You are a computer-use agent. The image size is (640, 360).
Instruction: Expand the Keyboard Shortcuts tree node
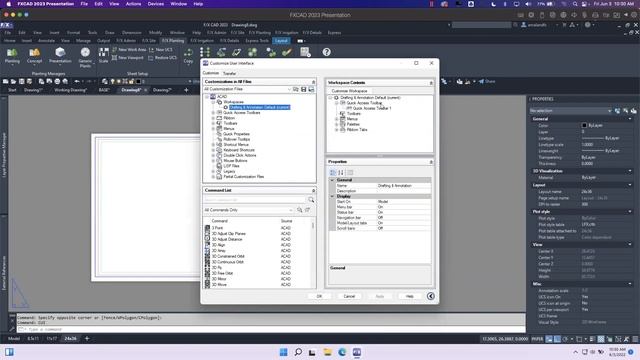click(x=213, y=150)
